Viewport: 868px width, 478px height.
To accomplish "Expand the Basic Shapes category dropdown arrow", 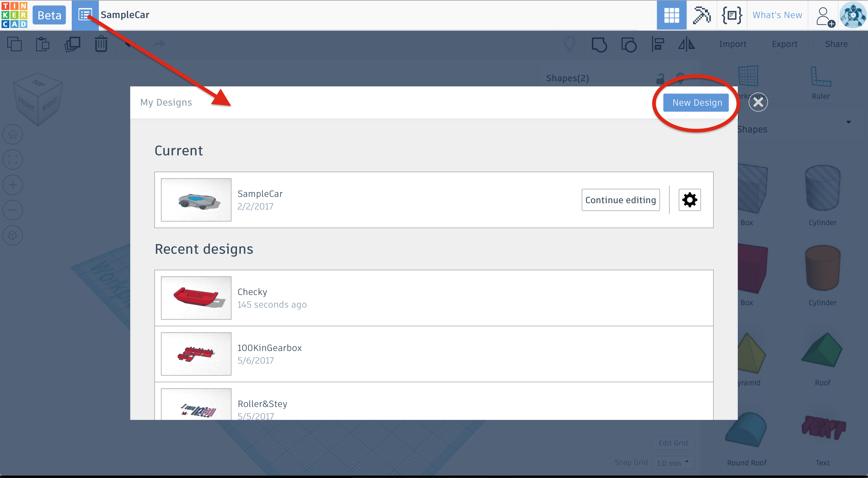I will click(848, 122).
